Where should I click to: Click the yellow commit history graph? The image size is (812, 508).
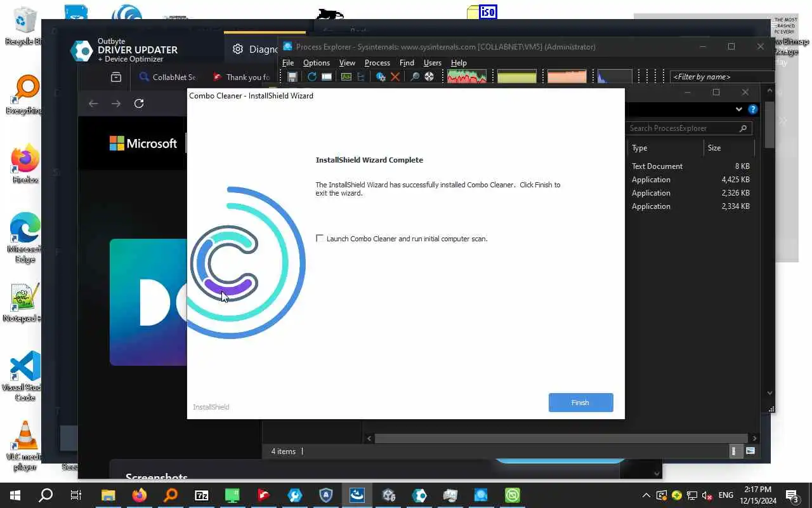(x=517, y=77)
